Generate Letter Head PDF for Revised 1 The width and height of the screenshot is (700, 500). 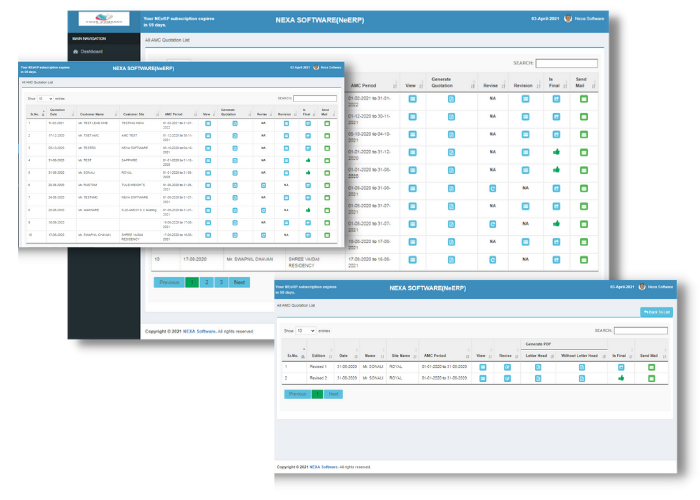[x=538, y=367]
